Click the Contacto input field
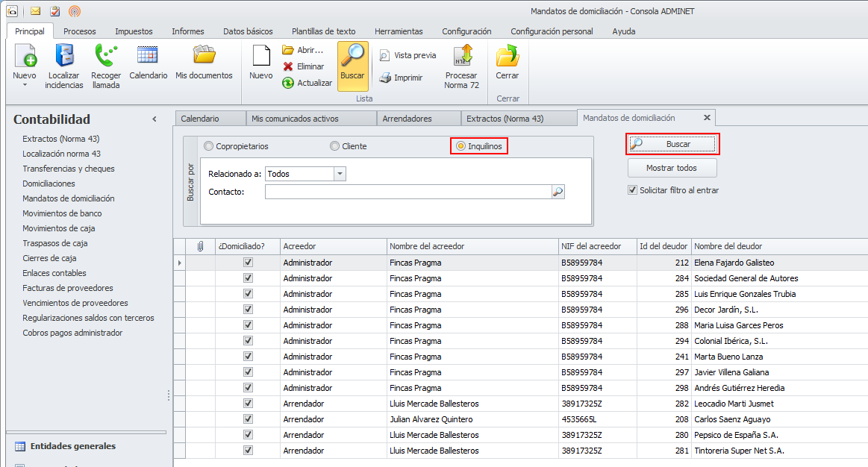The image size is (868, 467). coord(408,192)
